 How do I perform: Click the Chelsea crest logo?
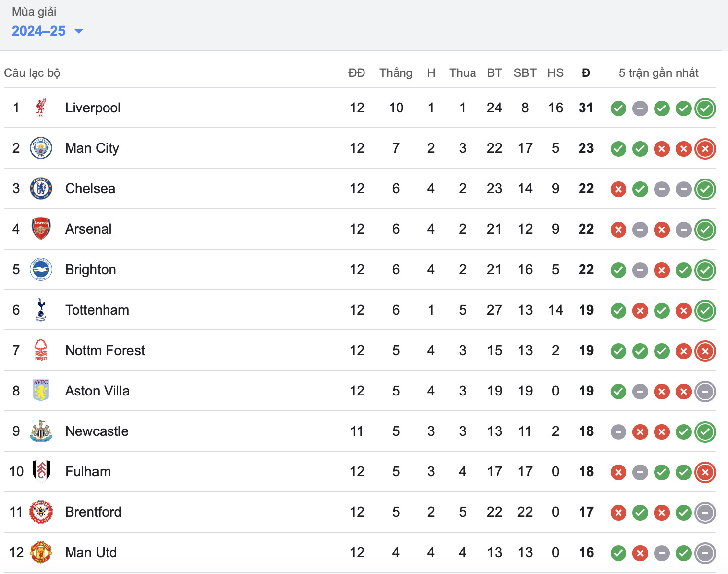click(x=41, y=189)
